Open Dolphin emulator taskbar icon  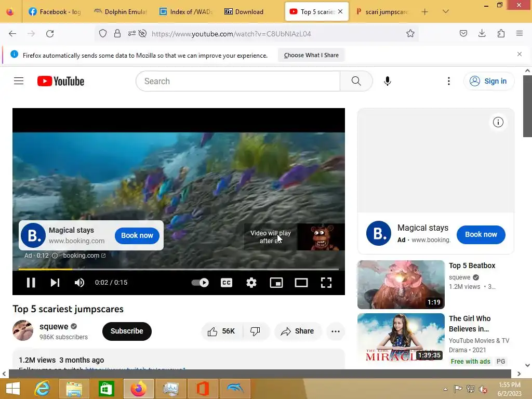235,389
